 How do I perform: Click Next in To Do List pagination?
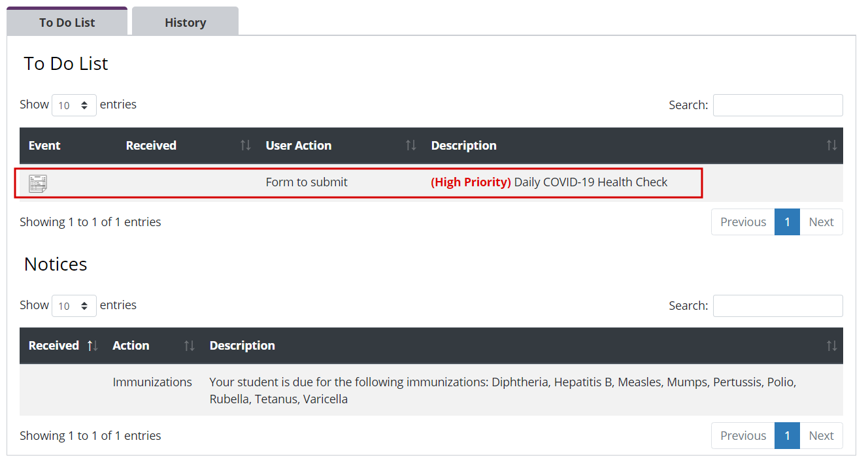point(821,222)
